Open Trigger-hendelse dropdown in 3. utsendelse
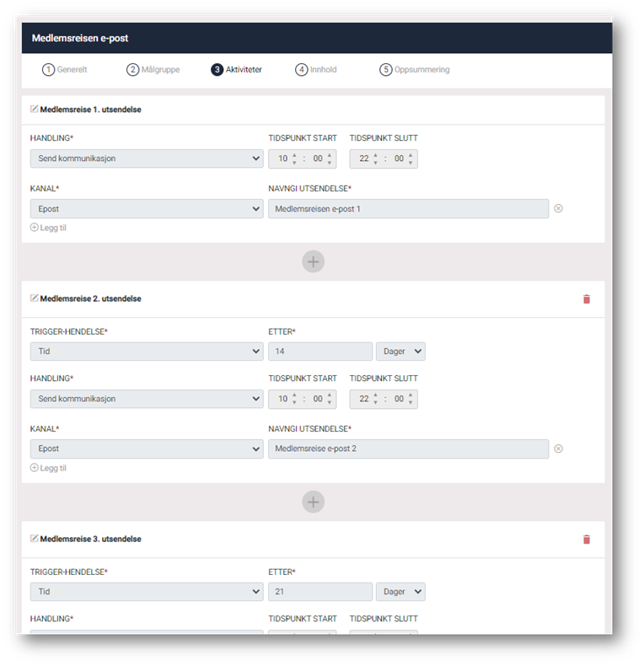This screenshot has width=644, height=666. 147,592
